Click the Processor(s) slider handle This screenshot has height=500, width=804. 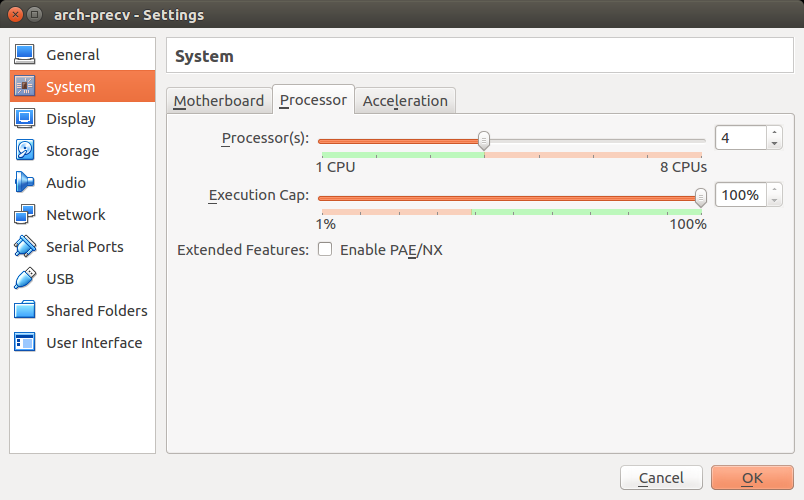tap(484, 140)
